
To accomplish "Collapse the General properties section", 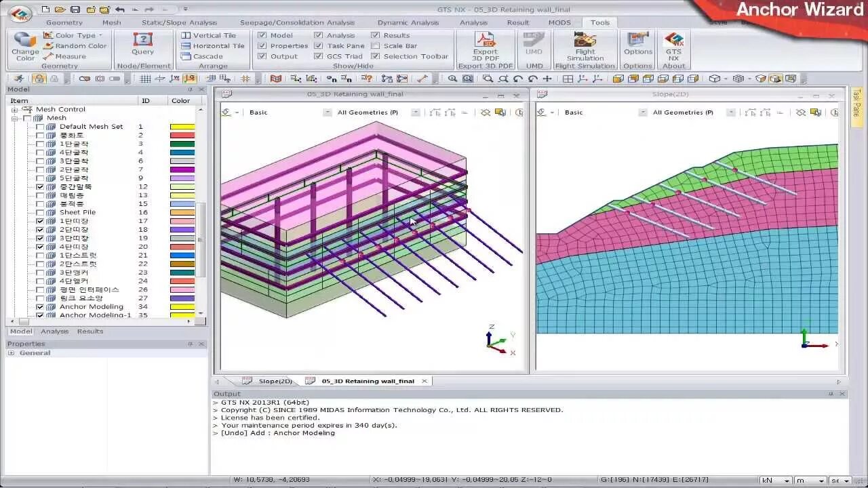I will [x=12, y=353].
